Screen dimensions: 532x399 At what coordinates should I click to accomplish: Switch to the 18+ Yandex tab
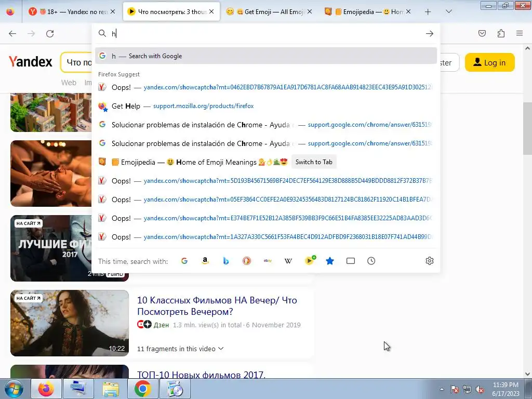72,12
